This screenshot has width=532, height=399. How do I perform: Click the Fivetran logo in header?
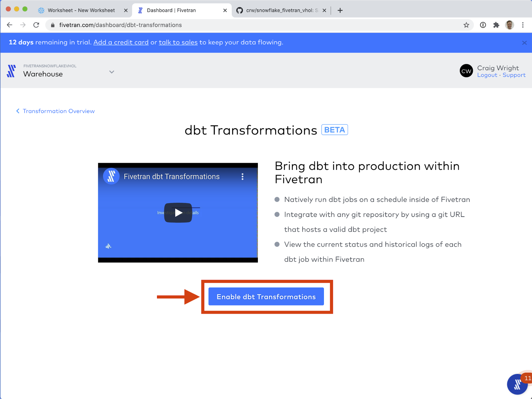tap(11, 71)
